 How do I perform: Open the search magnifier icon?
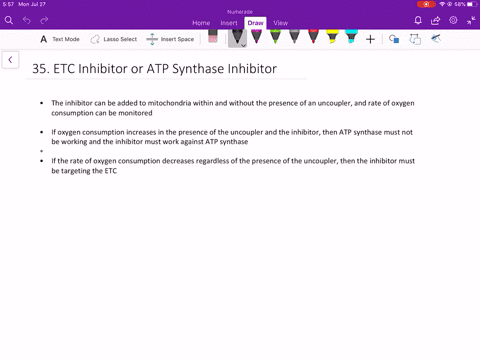tap(9, 21)
